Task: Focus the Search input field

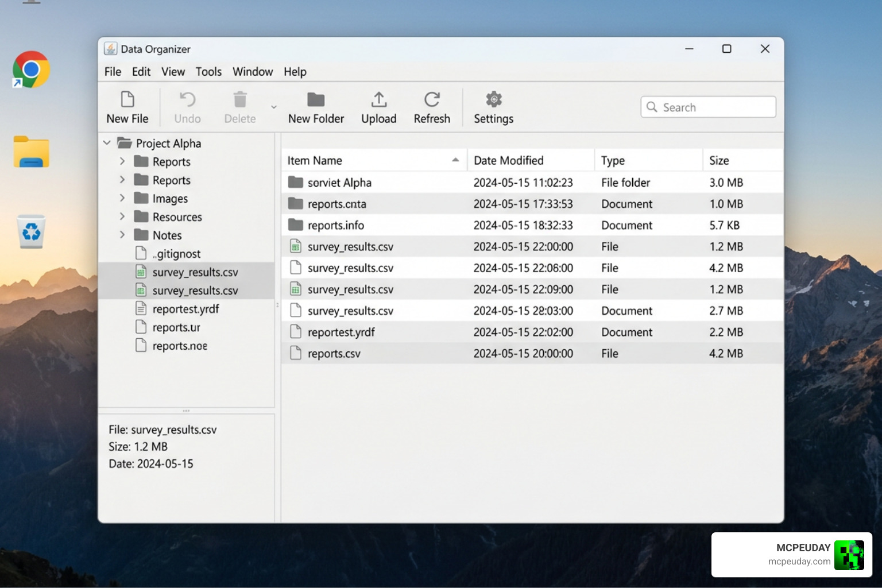Action: 709,107
